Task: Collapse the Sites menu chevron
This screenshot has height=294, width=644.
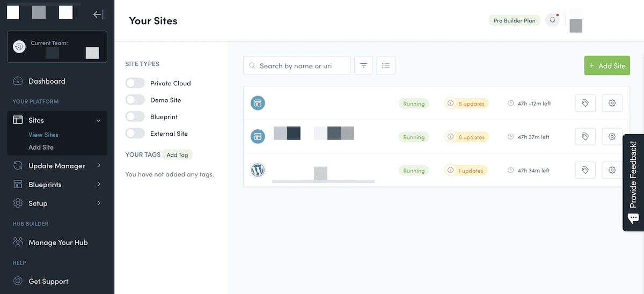Action: (98, 121)
